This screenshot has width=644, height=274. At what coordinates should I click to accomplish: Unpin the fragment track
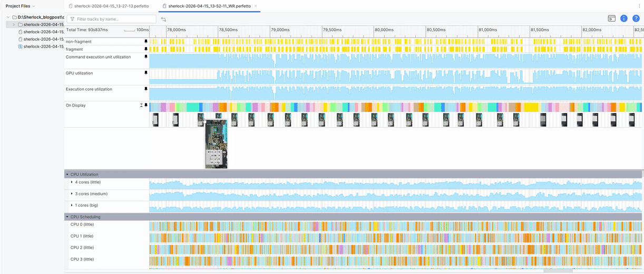coord(146,49)
